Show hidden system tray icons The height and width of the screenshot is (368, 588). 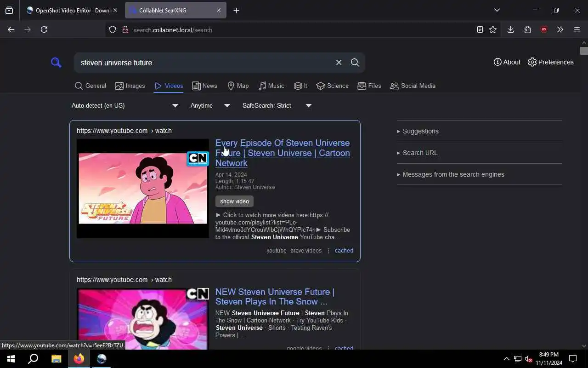[x=506, y=359]
